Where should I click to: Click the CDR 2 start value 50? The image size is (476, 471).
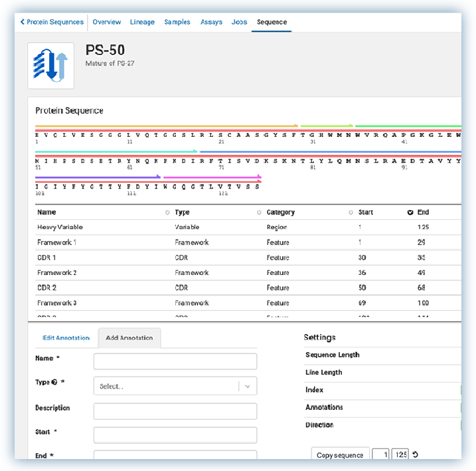pos(362,288)
